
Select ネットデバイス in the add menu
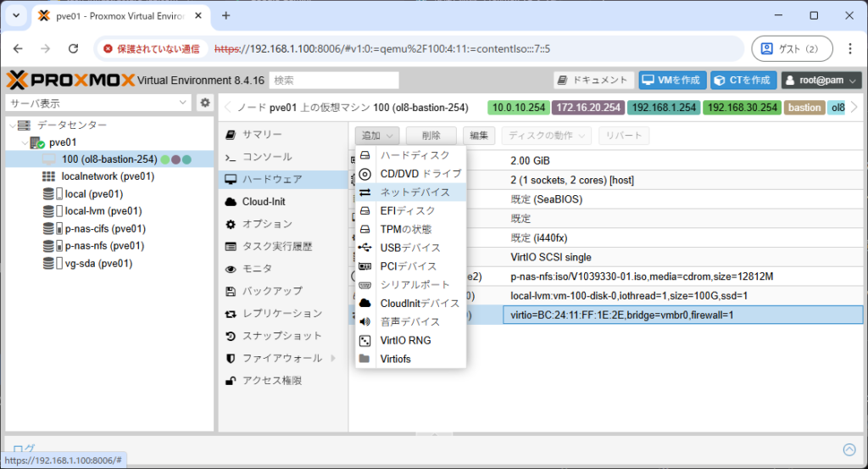point(411,193)
